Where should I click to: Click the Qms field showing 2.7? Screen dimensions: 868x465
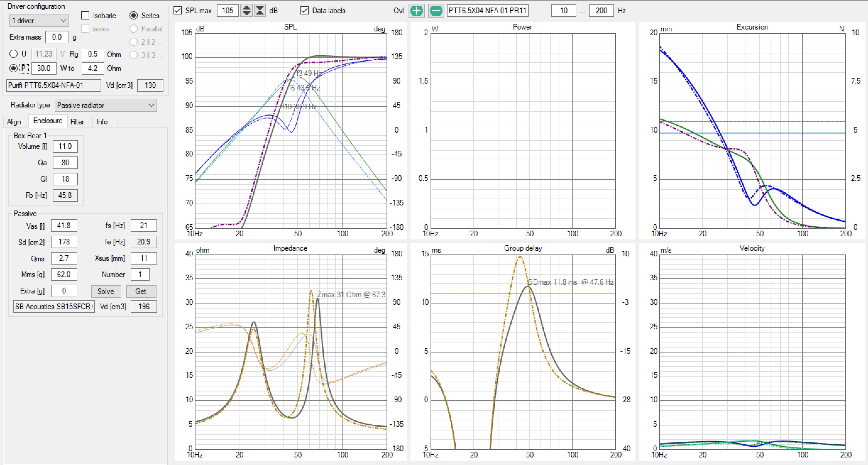(64, 259)
